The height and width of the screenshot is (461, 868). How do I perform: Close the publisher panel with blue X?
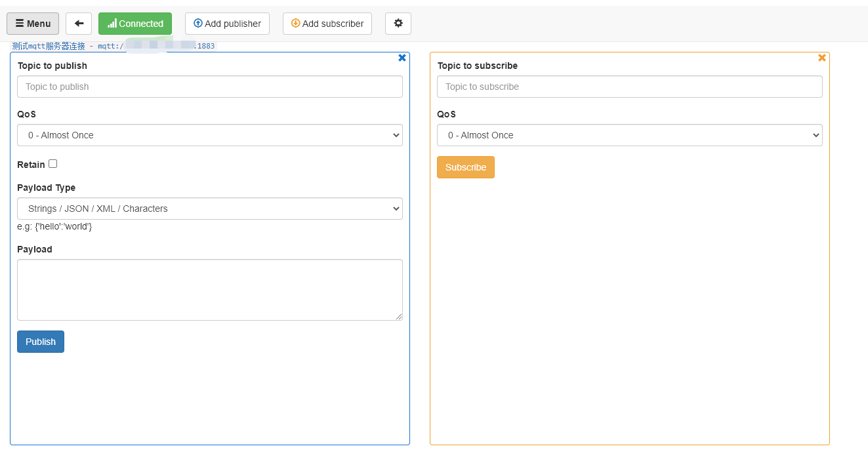pos(402,58)
